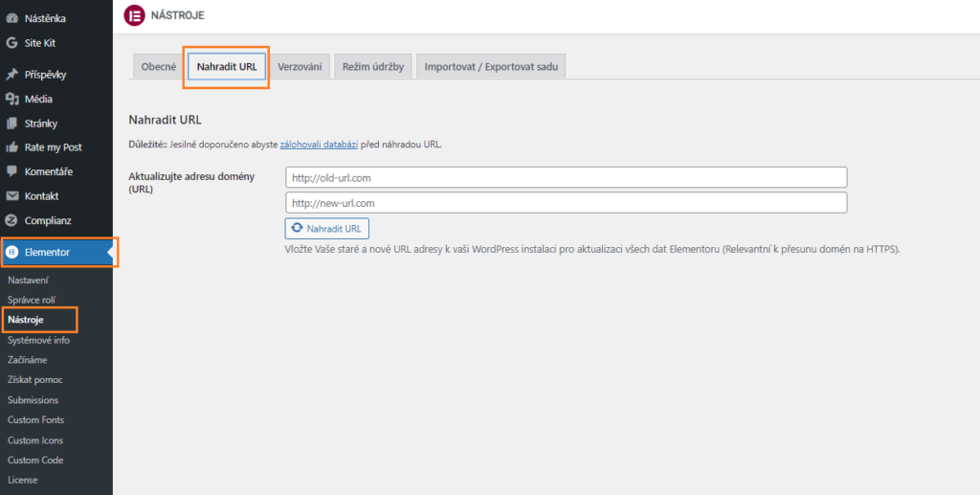Open Custom Icons submenu item

click(x=35, y=440)
